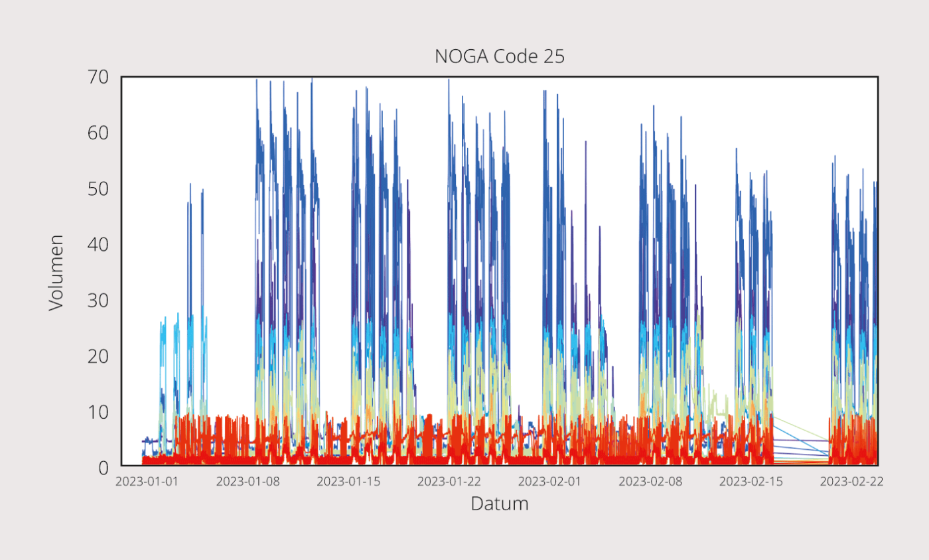The height and width of the screenshot is (560, 929).
Task: Select the 50 label on Volumen axis
Action: (x=98, y=189)
